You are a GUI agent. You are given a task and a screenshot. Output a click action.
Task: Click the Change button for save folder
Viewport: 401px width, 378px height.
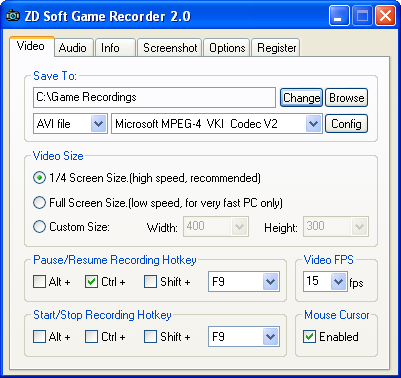coord(301,98)
